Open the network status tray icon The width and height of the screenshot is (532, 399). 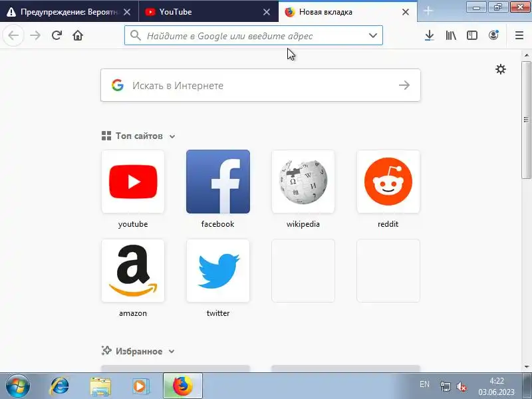click(446, 386)
